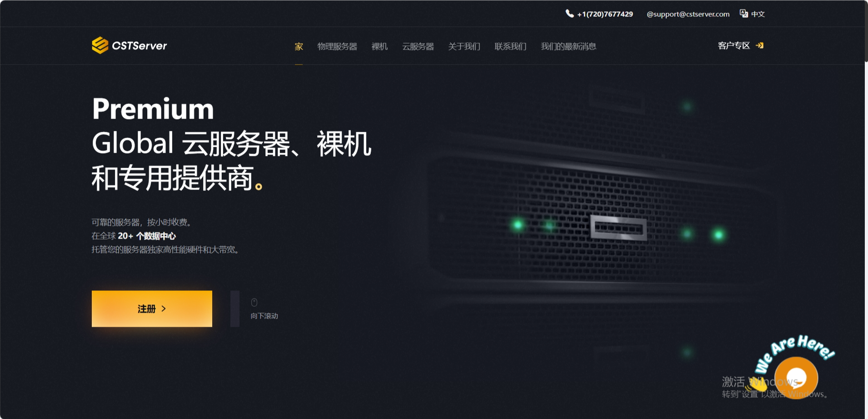Click the login arrow icon beside 客户专区
Viewport: 868px width, 419px height.
759,45
